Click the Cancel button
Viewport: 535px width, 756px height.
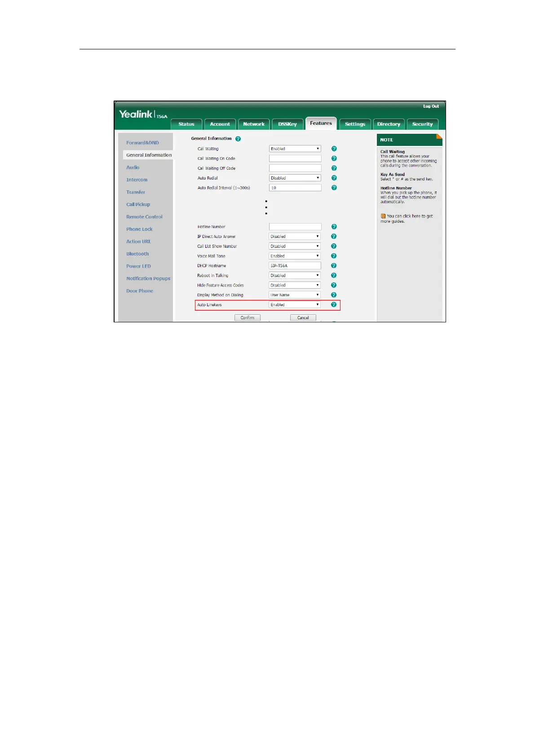[303, 318]
